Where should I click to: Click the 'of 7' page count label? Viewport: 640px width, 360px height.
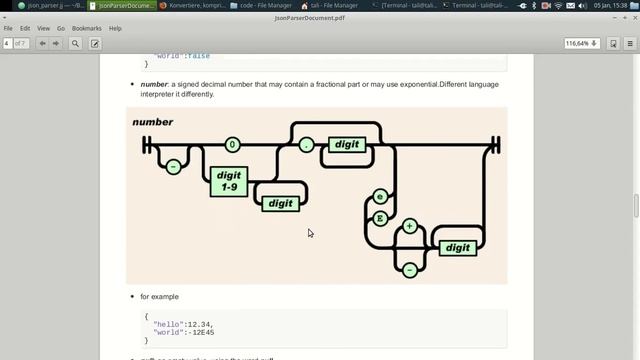[20, 43]
